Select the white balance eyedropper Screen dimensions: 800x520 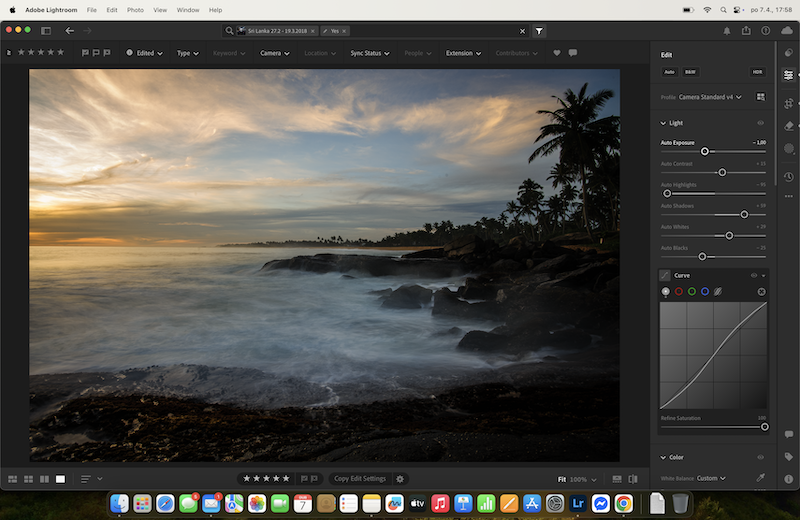pyautogui.click(x=760, y=478)
